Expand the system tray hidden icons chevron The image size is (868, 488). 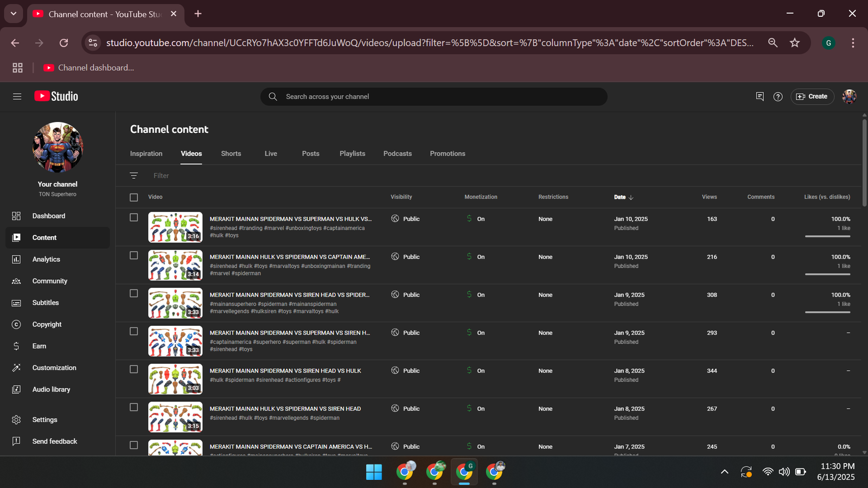724,472
